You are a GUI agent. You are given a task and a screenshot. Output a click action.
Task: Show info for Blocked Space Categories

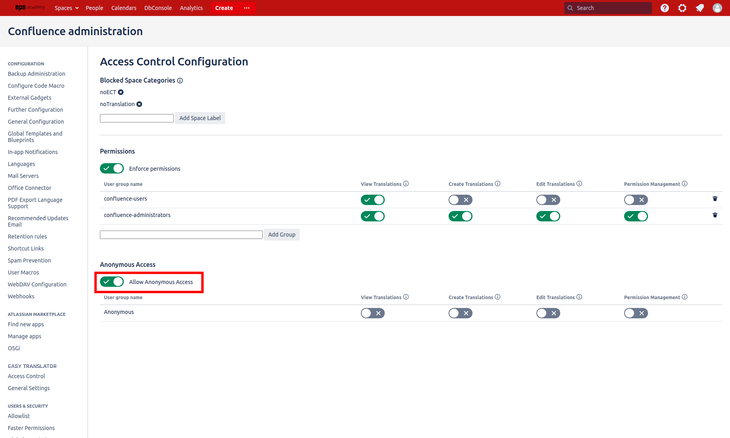point(180,80)
